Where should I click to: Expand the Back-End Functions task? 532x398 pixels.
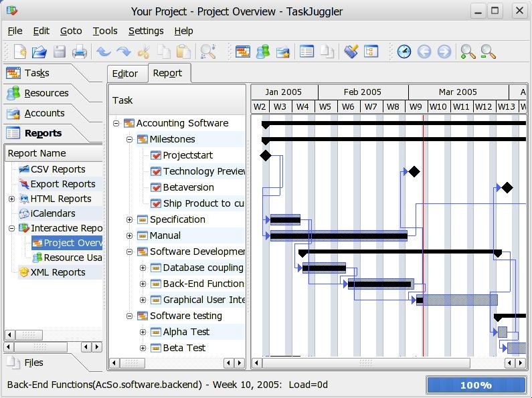click(x=143, y=284)
